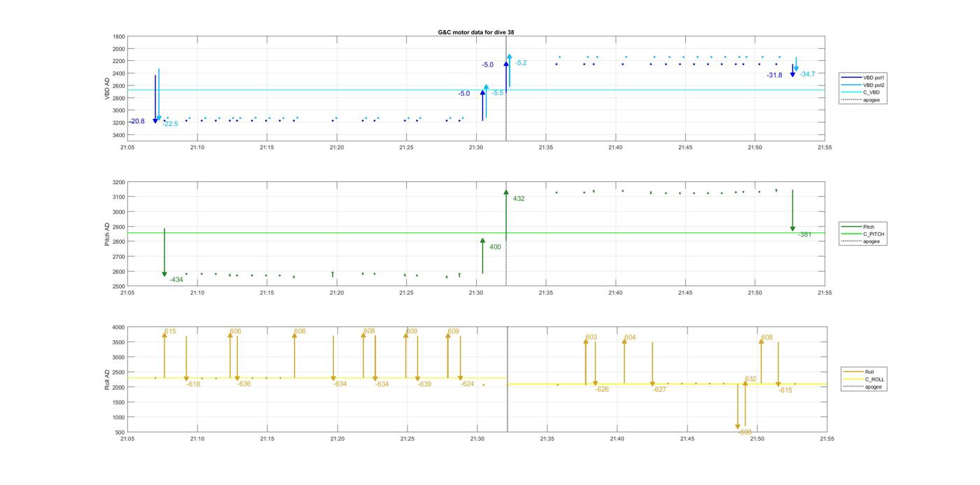The width and height of the screenshot is (980, 485).
Task: Click the '-626' roll data label
Action: click(602, 389)
